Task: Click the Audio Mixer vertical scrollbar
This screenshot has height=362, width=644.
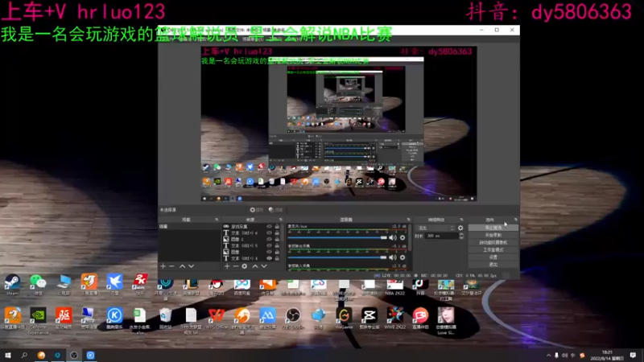Action: 409,238
